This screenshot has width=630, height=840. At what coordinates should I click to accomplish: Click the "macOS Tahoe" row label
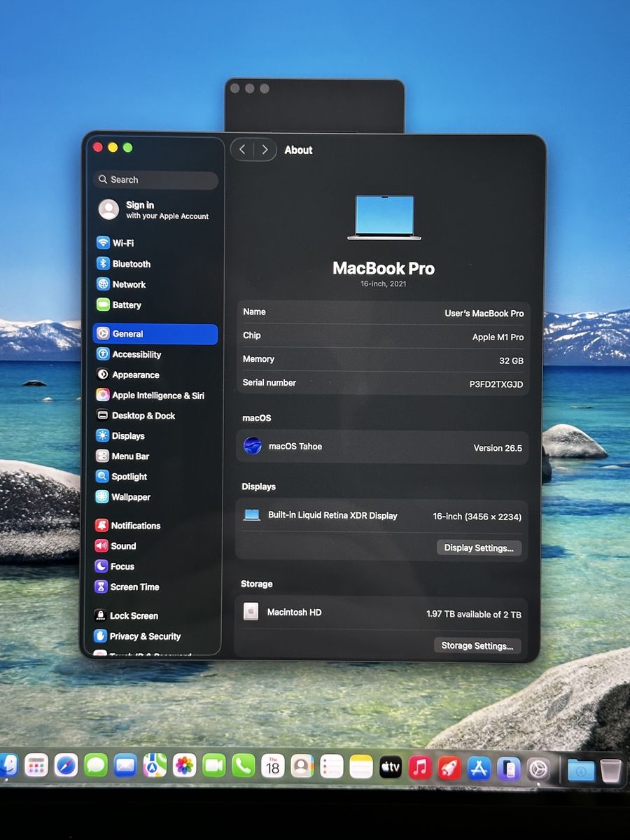[295, 446]
